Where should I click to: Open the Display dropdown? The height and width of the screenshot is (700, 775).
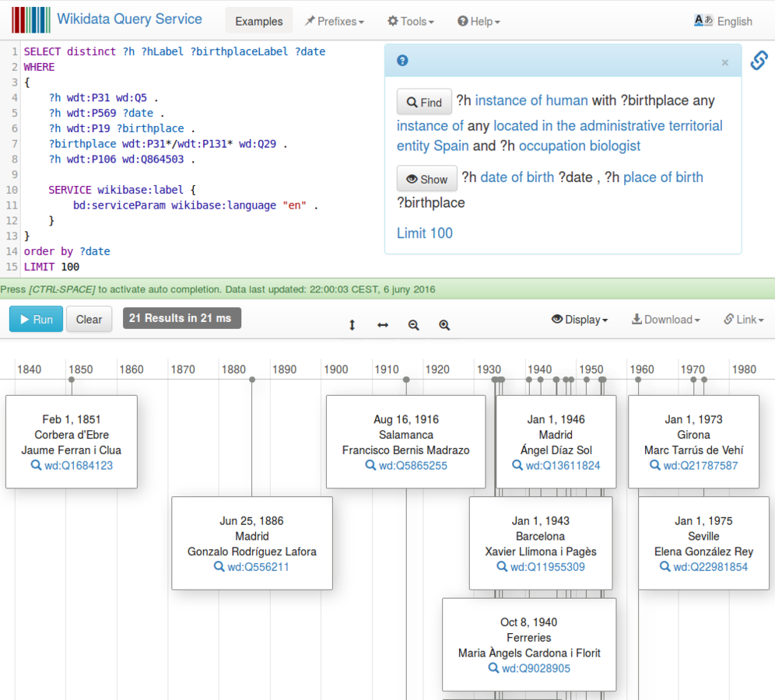coord(579,320)
